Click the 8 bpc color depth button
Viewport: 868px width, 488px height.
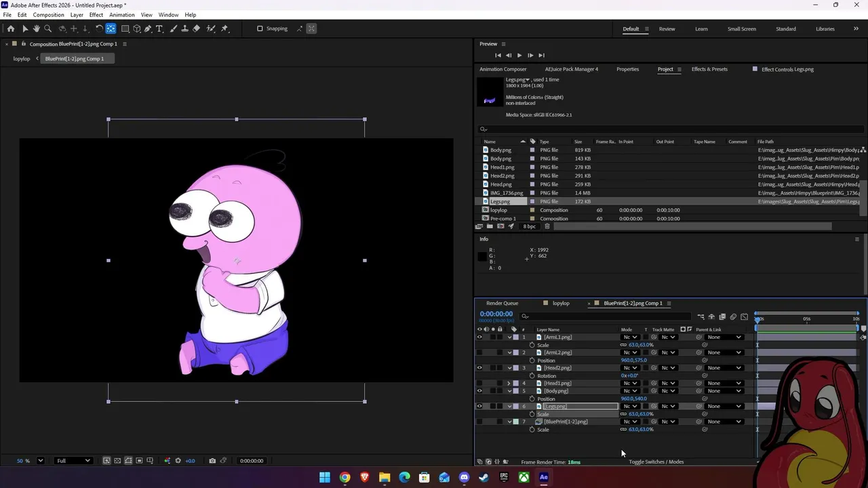pyautogui.click(x=530, y=226)
